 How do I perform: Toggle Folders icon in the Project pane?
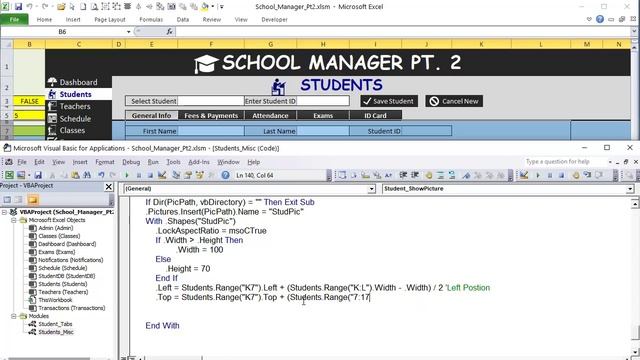click(33, 200)
